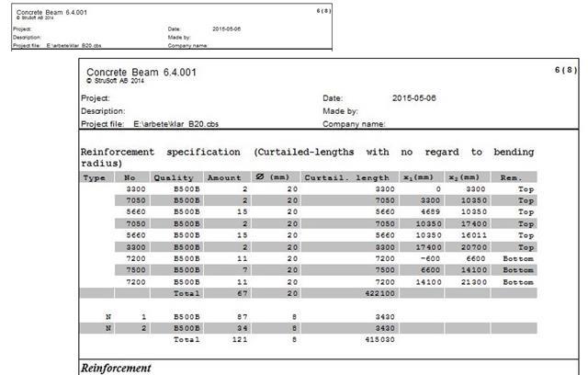Click the 'Made by:' label in large header
The height and width of the screenshot is (375, 588).
click(x=341, y=111)
